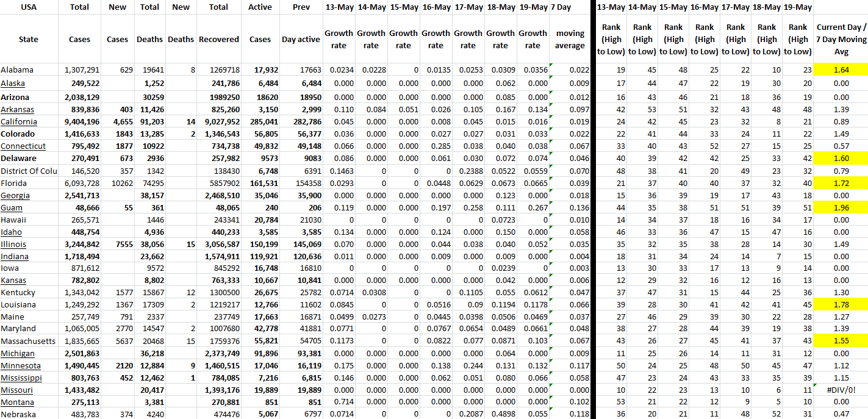Viewport: 868px width, 419px height.
Task: Click Nebraska's total deaths cell 4240
Action: 149,414
